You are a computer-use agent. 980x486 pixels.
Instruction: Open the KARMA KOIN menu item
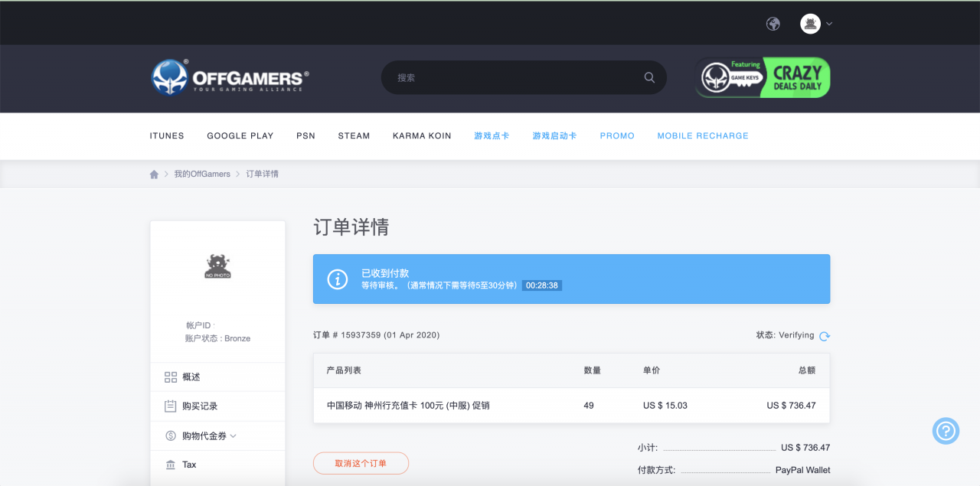pyautogui.click(x=422, y=135)
